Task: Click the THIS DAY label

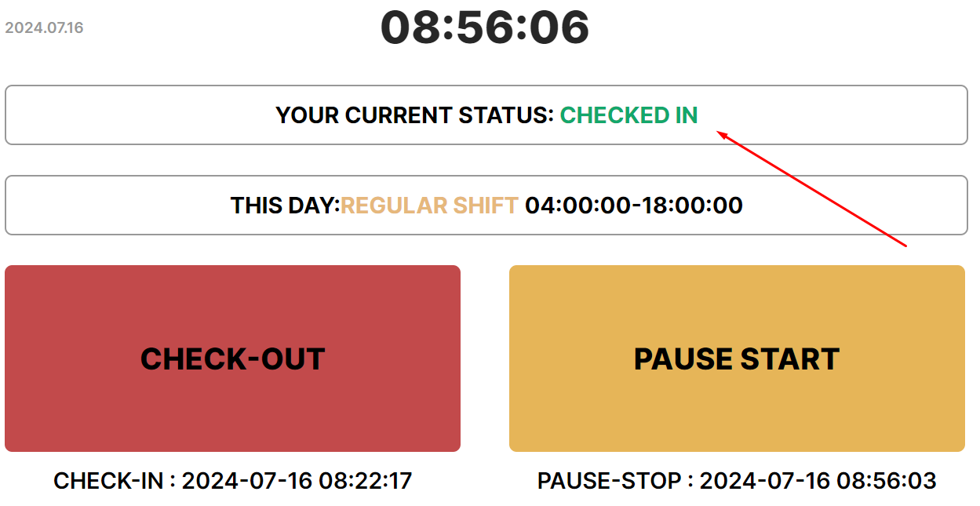Action: [284, 206]
